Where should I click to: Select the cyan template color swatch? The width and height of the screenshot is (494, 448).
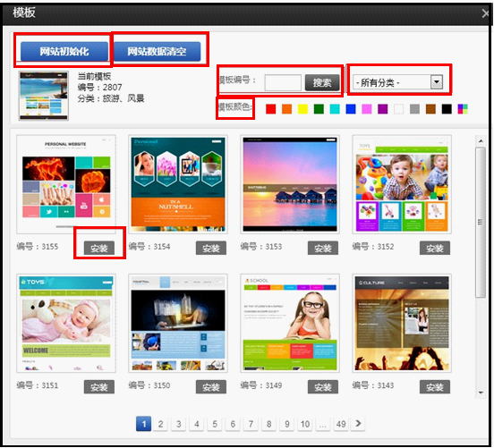(x=335, y=109)
